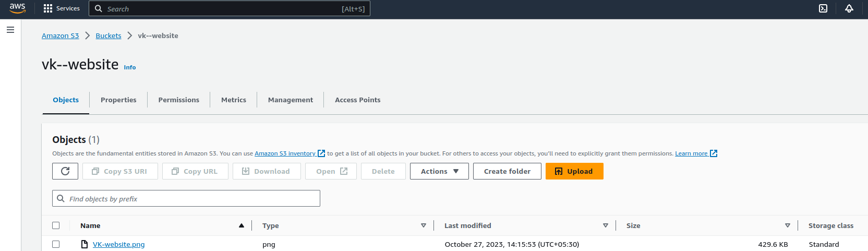The height and width of the screenshot is (251, 868).
Task: Switch to the Properties tab
Action: 118,100
